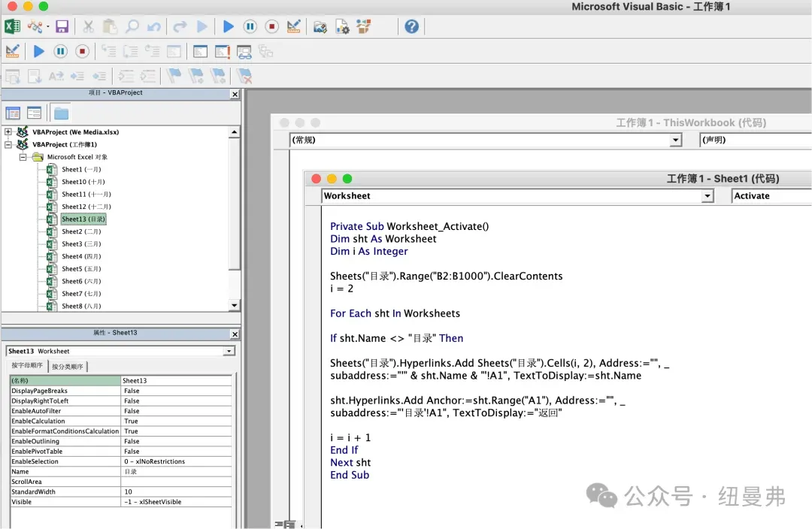The image size is (812, 529).
Task: Open Properties Window icon with gear
Action: [x=342, y=26]
